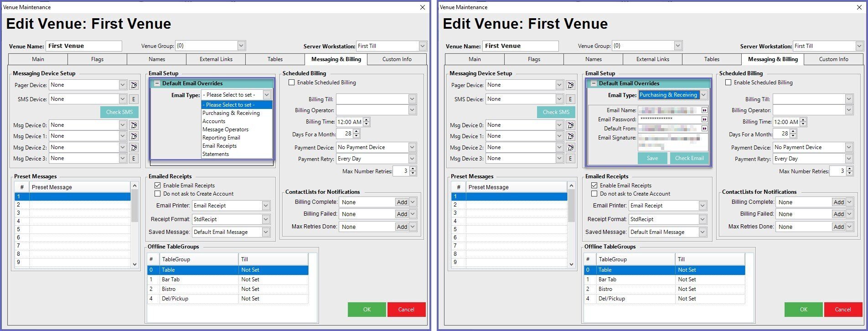Viewport: 868px width, 331px height.
Task: Click SMS Device E button in left window
Action: 134,99
